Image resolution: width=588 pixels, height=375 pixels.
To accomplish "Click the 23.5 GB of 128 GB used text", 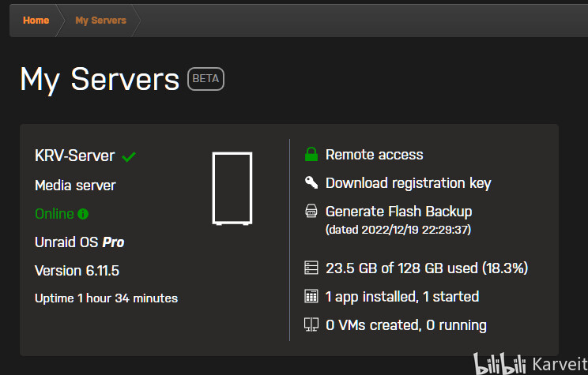I will pos(426,268).
